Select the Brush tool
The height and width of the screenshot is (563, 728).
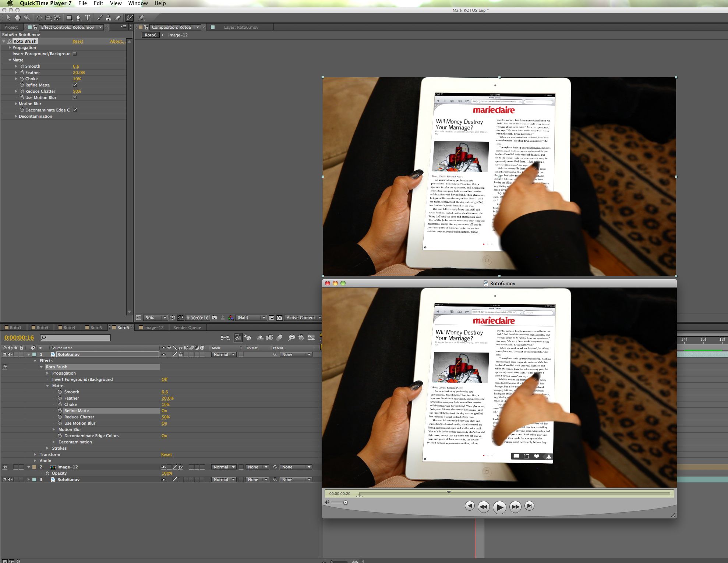click(99, 18)
